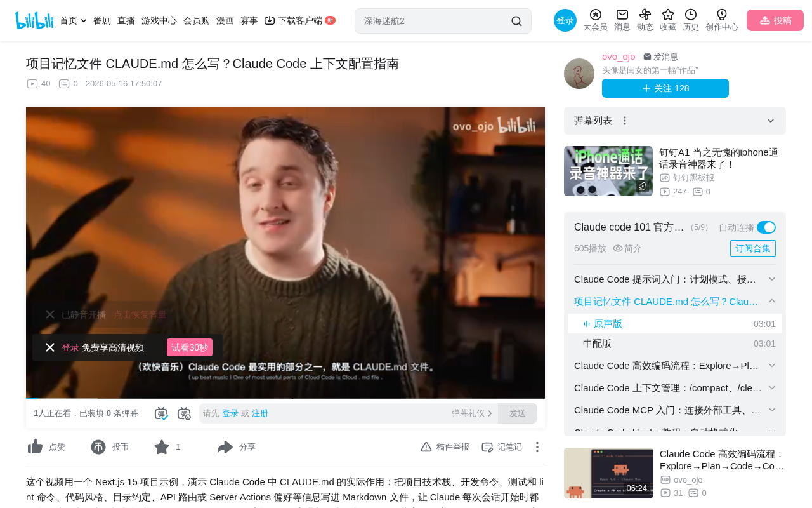Click the pink 投稿 upload button
This screenshot has width=812, height=508.
pyautogui.click(x=775, y=20)
